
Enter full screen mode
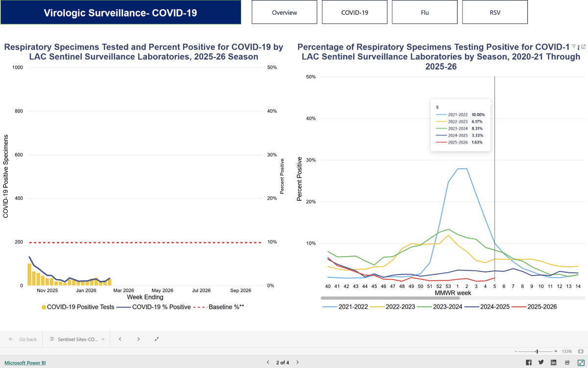tap(580, 363)
